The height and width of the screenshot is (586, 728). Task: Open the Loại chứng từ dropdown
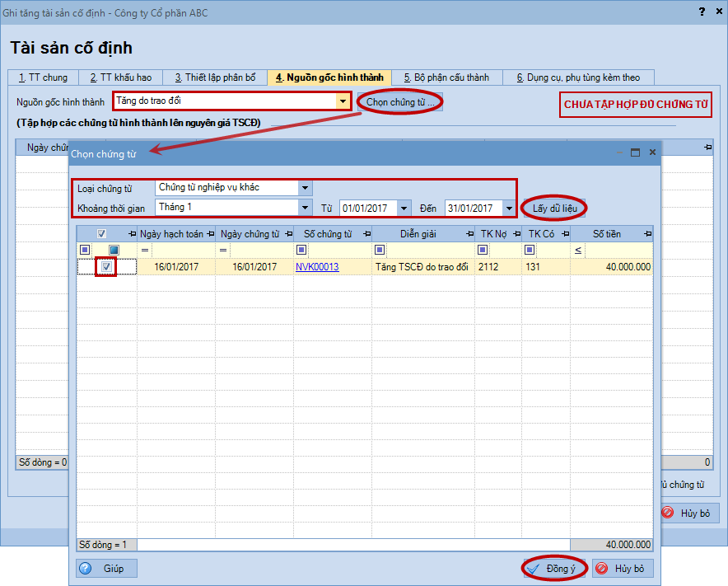click(x=306, y=188)
